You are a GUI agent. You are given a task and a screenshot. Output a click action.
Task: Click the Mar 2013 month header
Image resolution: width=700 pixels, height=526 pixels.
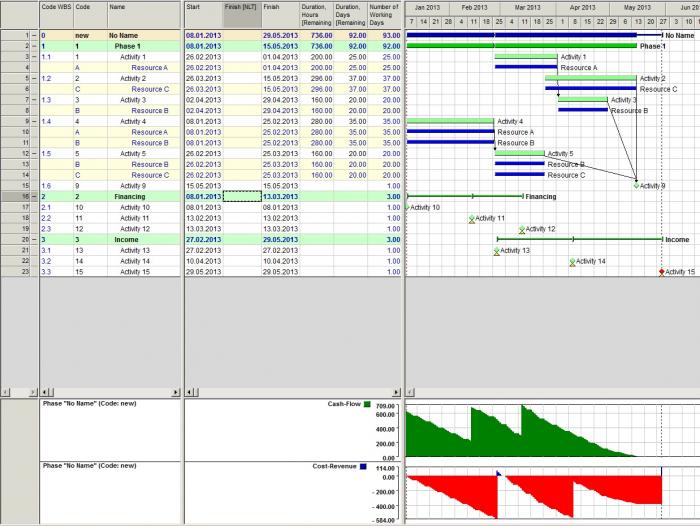point(528,8)
